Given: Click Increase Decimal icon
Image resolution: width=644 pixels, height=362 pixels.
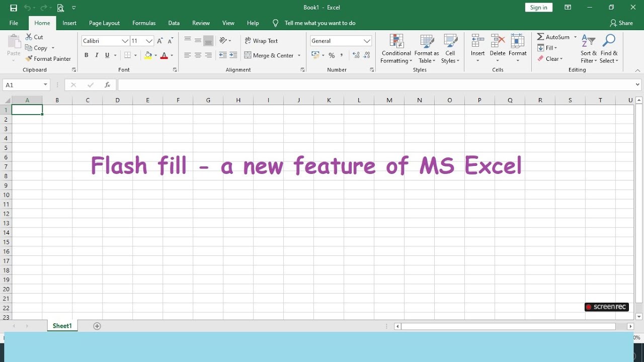Looking at the screenshot, I should [x=356, y=55].
